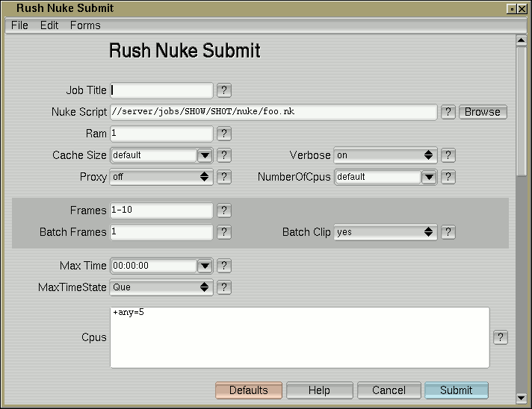
Task: Click the Nuke Script help question mark
Action: click(x=448, y=112)
